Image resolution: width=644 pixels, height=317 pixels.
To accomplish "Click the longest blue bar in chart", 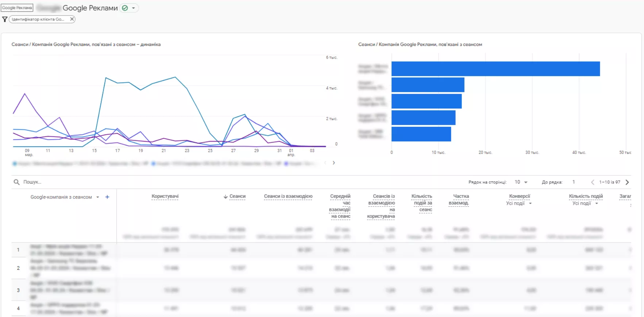I will point(495,69).
